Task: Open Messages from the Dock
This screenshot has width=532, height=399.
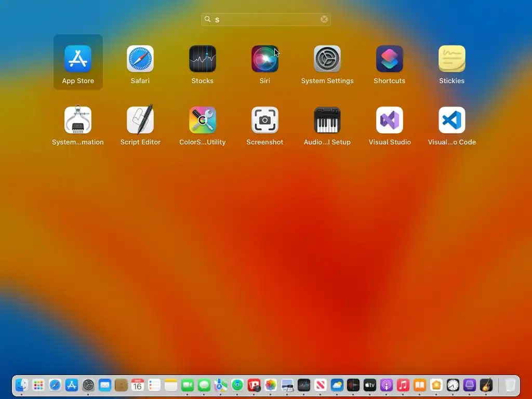Action: (x=204, y=385)
